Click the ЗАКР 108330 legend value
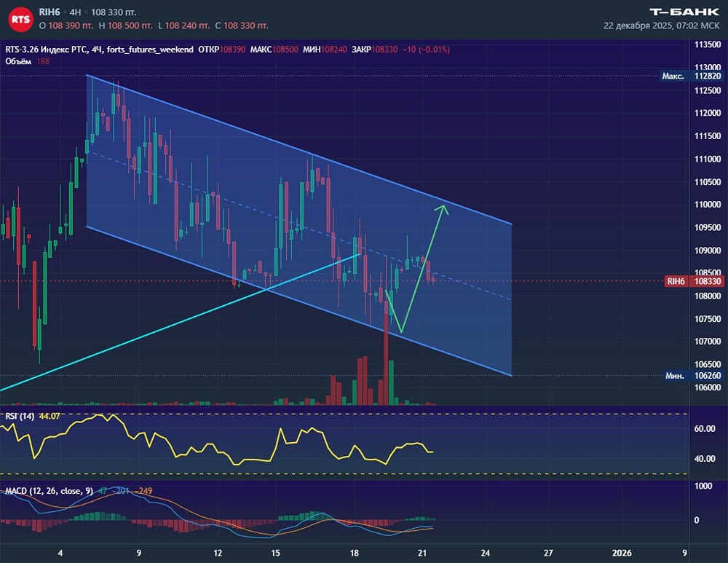Screen dimensions: 728x563 coord(375,50)
